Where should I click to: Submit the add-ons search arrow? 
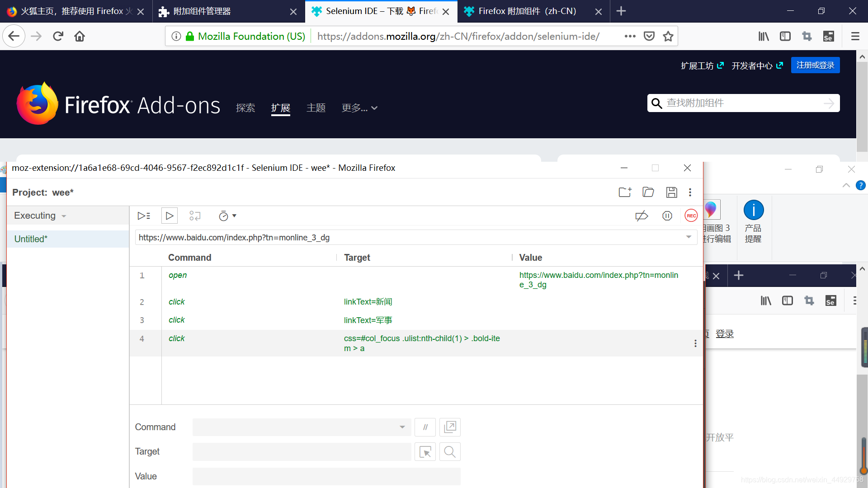[x=829, y=103]
